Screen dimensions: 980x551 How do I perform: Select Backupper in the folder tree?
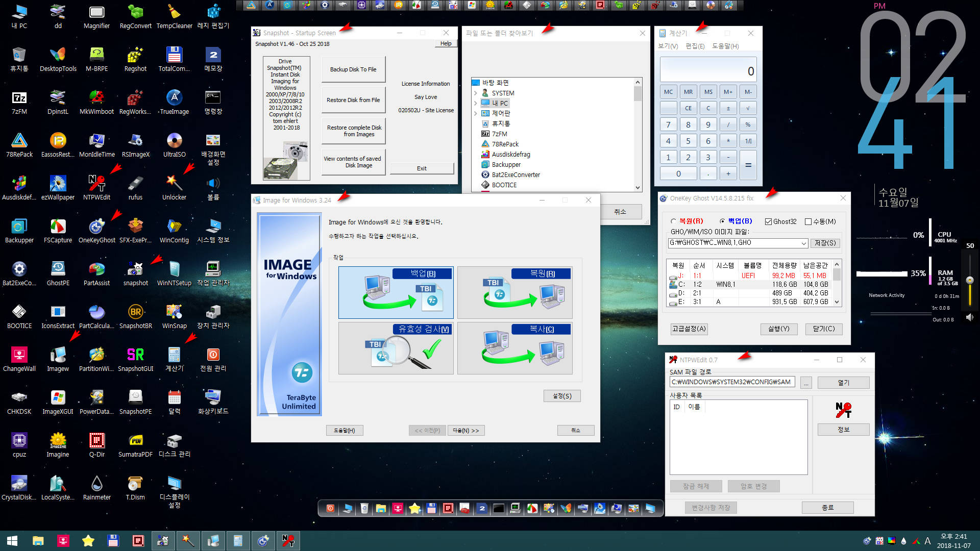click(x=506, y=165)
